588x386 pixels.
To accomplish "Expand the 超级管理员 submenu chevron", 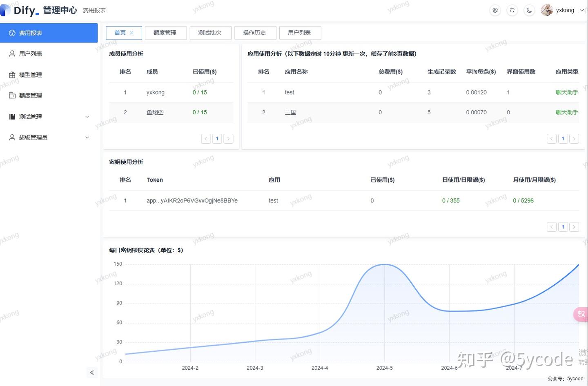I will point(87,138).
